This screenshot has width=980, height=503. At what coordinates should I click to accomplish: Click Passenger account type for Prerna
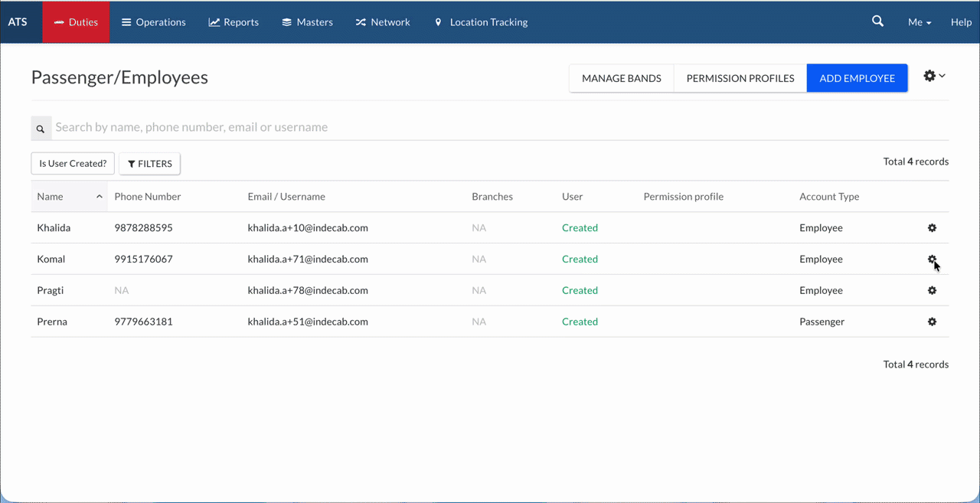(x=822, y=322)
